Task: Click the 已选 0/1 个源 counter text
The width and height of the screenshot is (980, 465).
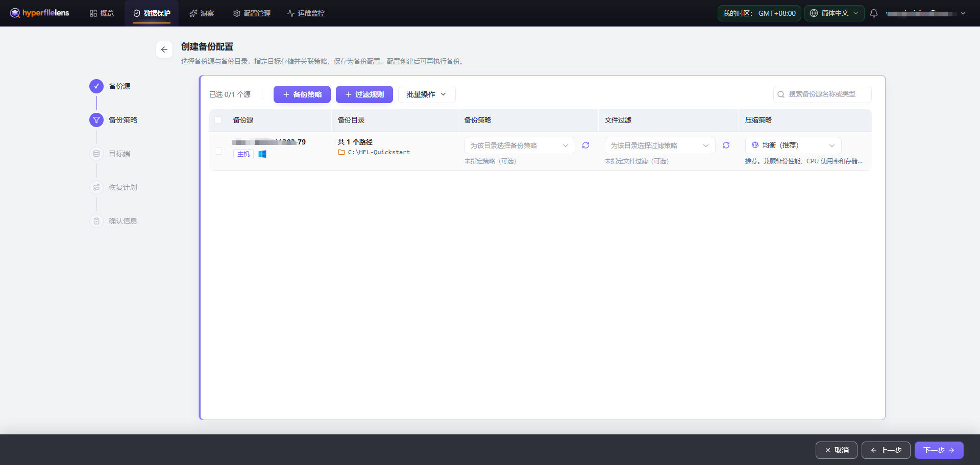Action: coord(230,94)
